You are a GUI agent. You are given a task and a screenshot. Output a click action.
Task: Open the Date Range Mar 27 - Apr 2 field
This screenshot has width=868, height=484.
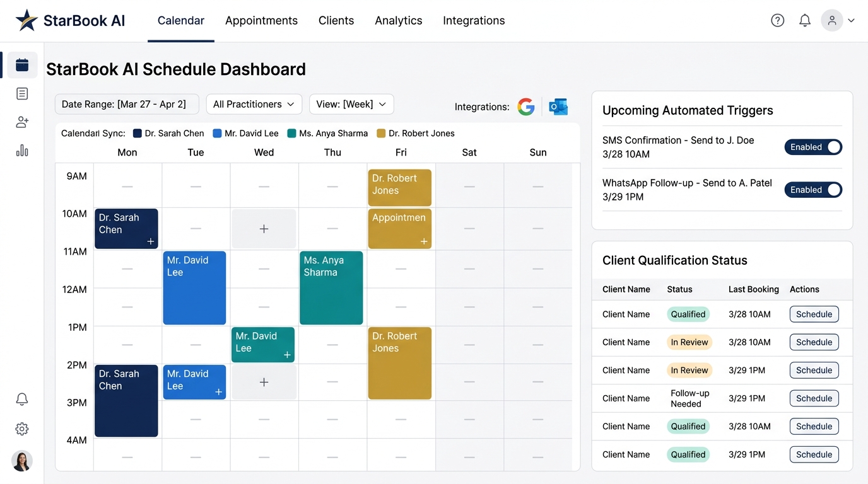click(127, 104)
